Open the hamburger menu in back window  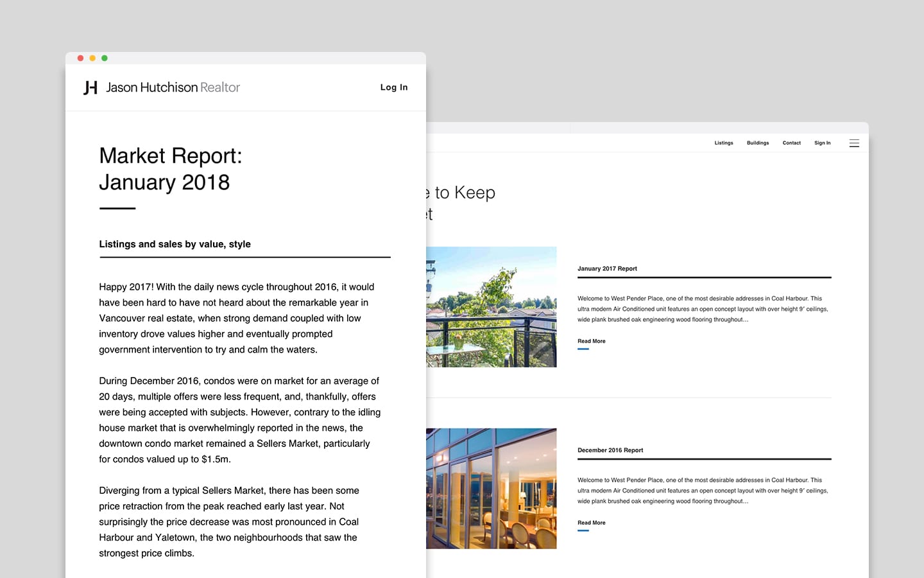854,143
